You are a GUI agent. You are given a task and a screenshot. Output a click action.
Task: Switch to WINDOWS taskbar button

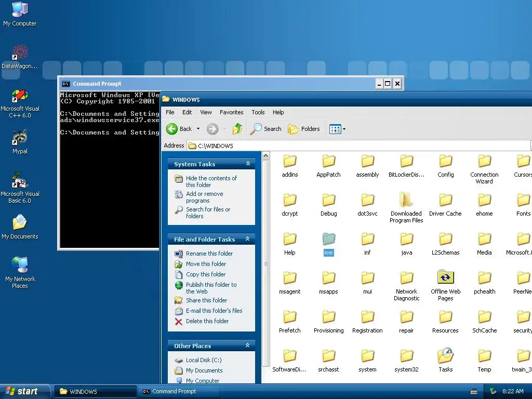pos(96,392)
